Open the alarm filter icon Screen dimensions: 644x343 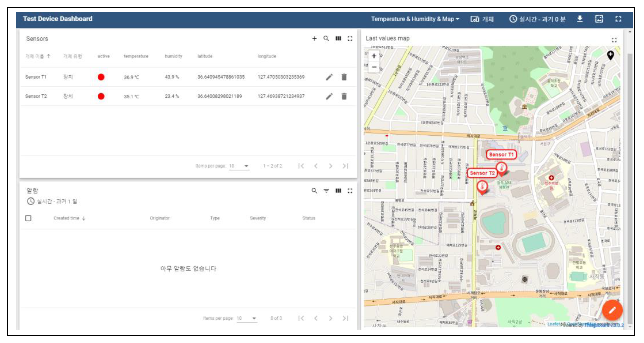click(x=326, y=191)
